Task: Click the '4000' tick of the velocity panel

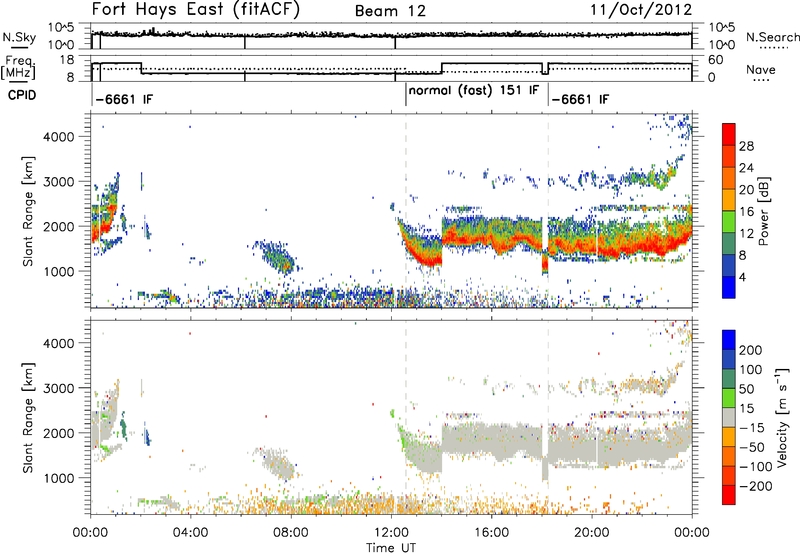Action: click(x=58, y=343)
